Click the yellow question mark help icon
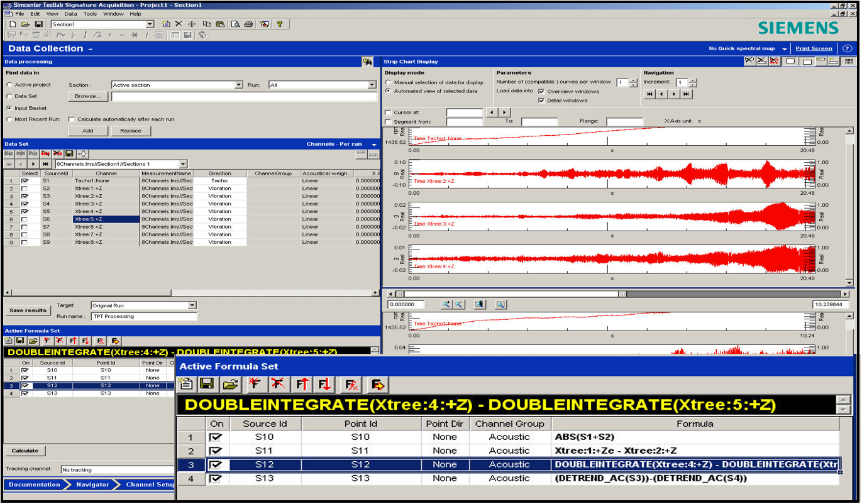Image resolution: width=862 pixels, height=504 pixels. pos(280,25)
